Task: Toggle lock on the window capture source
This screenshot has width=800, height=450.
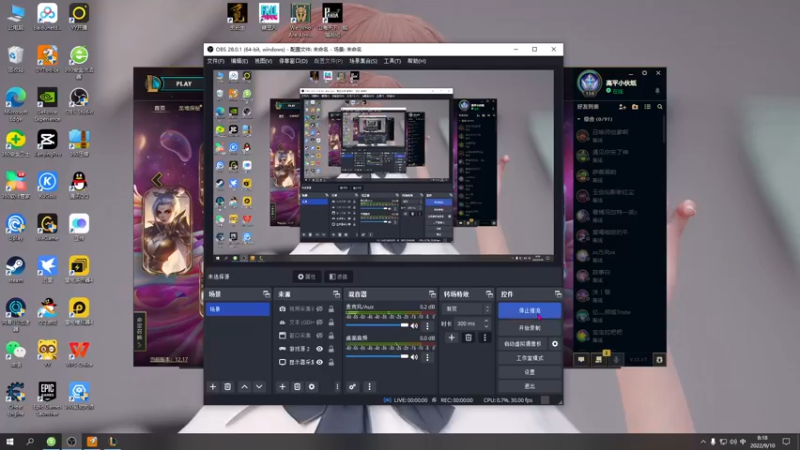Action: [331, 336]
